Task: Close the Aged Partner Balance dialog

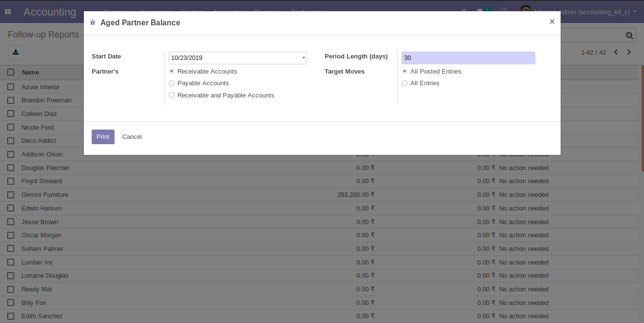Action: (x=552, y=21)
